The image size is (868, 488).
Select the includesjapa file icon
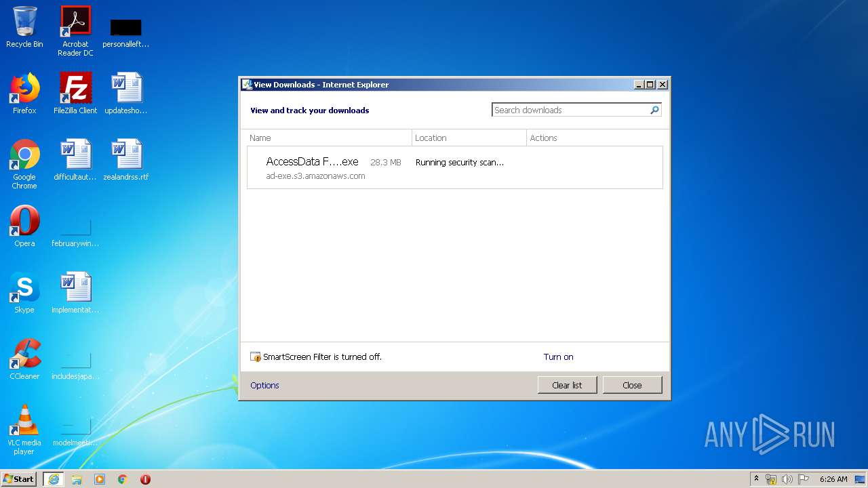[75, 367]
